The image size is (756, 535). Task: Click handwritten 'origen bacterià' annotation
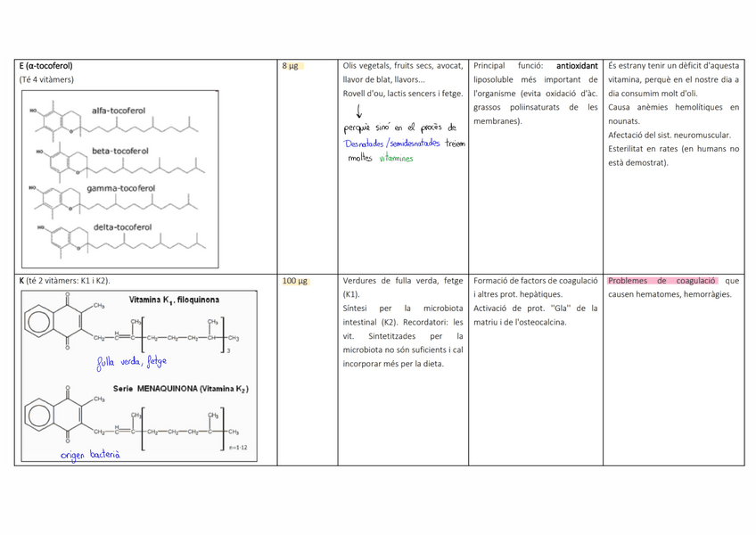[90, 455]
